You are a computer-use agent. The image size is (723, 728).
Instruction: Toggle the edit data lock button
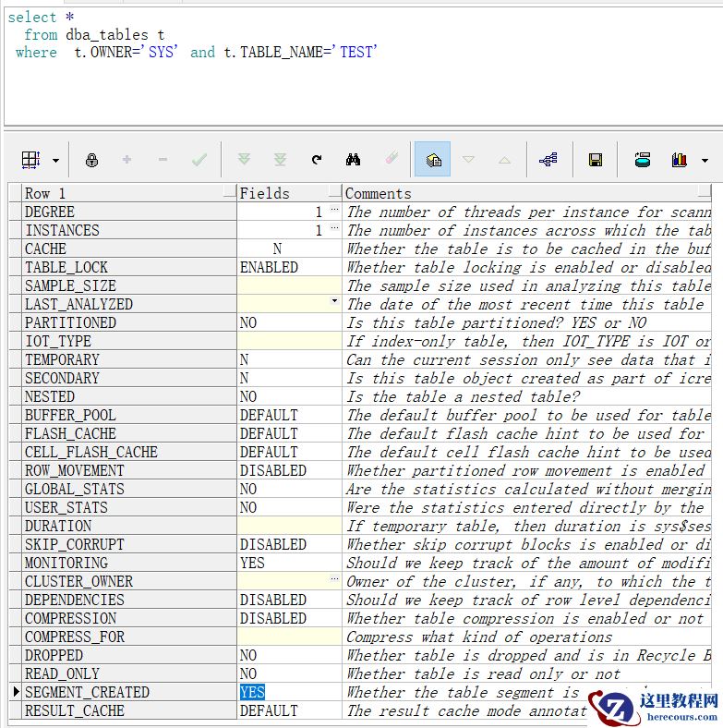(91, 160)
